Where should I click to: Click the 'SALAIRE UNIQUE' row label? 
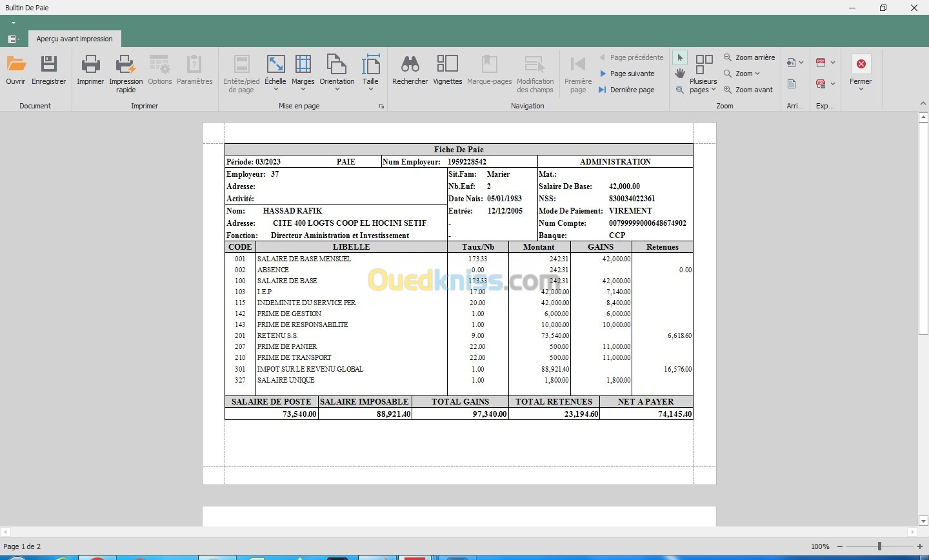[286, 380]
